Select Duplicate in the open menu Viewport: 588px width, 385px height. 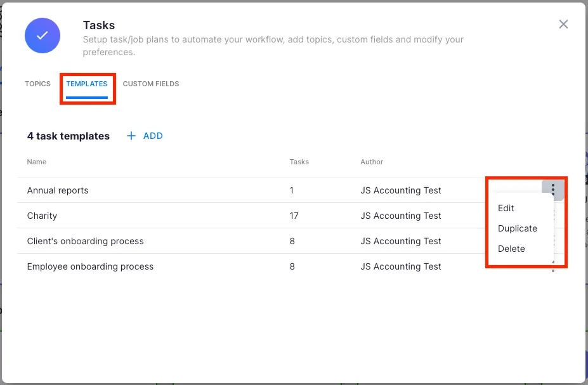(518, 228)
